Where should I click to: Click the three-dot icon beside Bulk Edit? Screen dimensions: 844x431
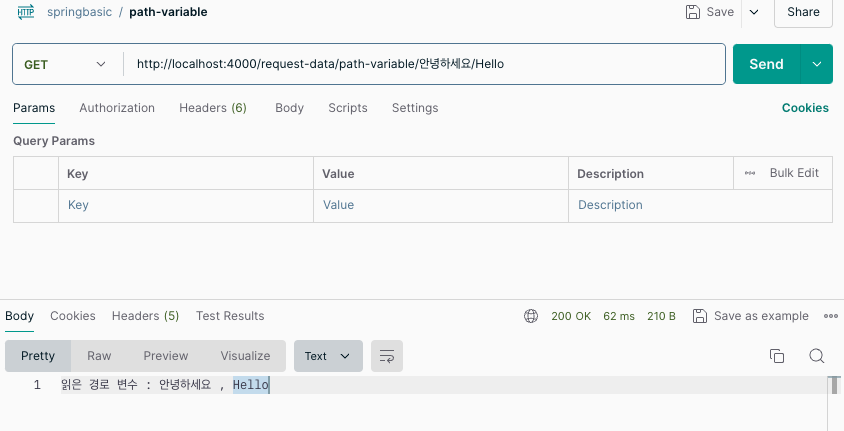[750, 173]
